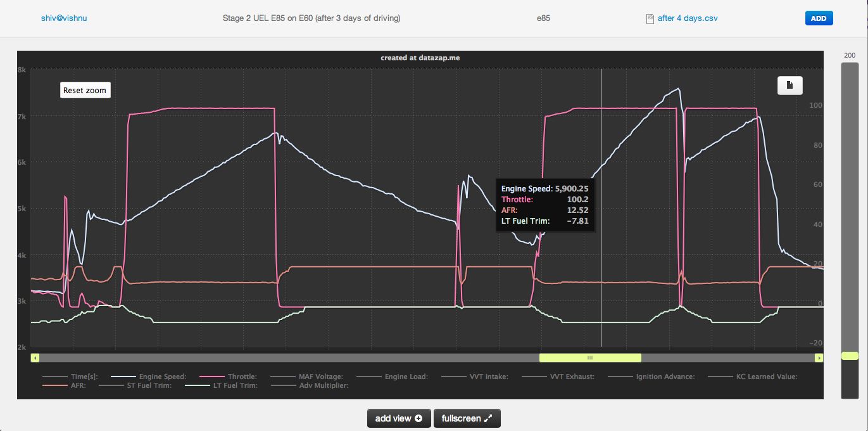Toggle the AFR legend entry

click(x=75, y=385)
